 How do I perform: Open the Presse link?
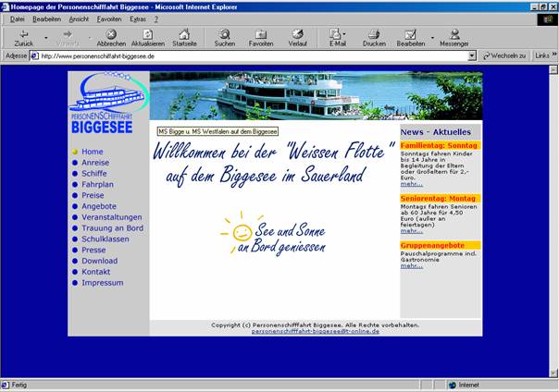click(x=93, y=250)
